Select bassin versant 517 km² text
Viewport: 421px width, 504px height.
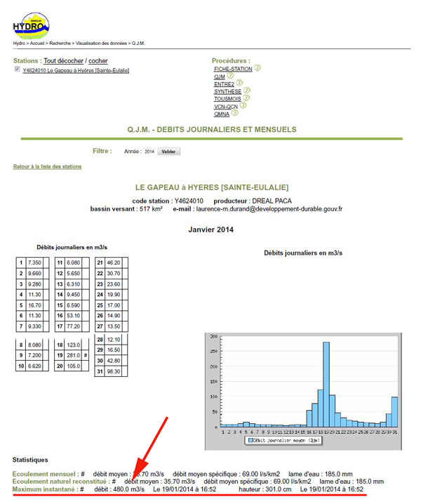coord(151,209)
